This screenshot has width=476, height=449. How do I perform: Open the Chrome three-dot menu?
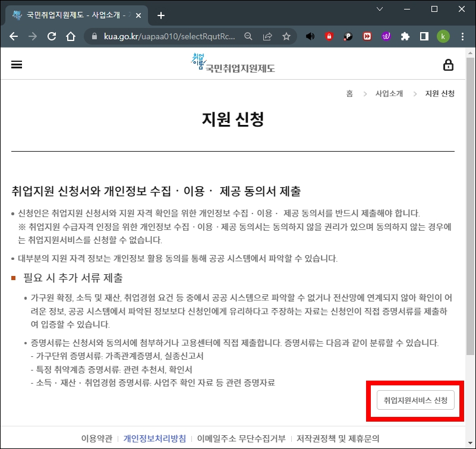tap(462, 36)
